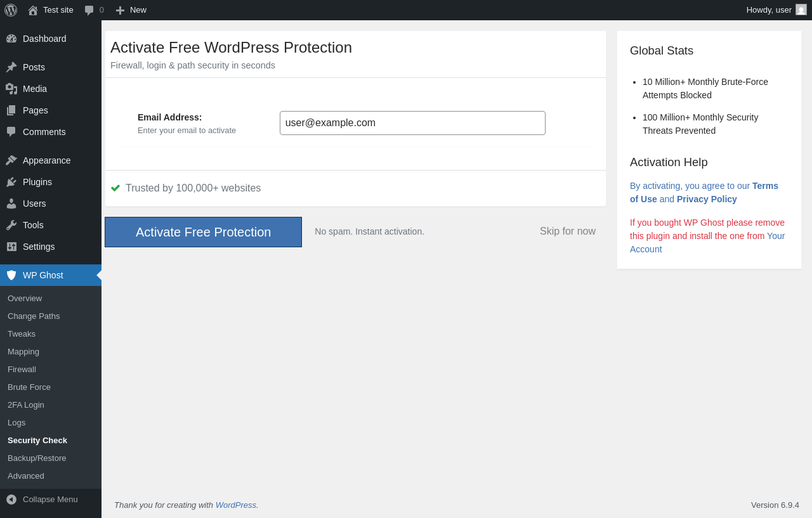Select the 2FA Login submenu item

click(x=26, y=405)
